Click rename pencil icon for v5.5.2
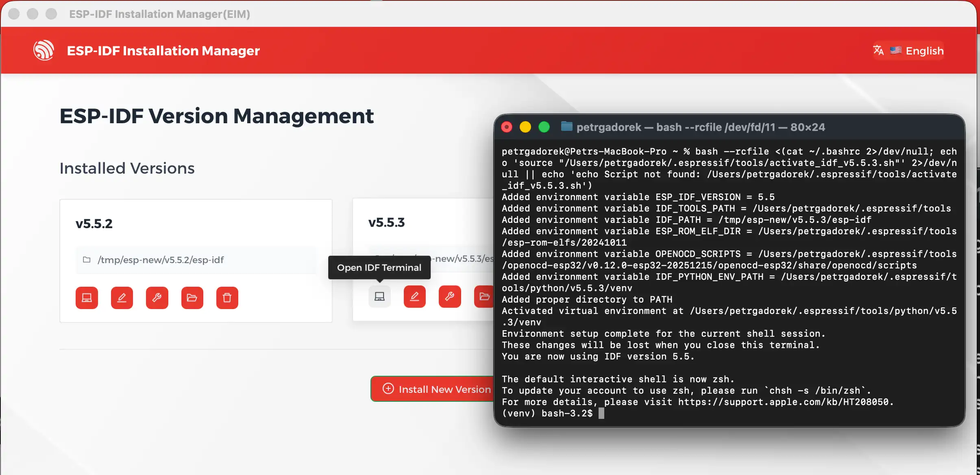Screen dimensions: 980x475 point(122,298)
